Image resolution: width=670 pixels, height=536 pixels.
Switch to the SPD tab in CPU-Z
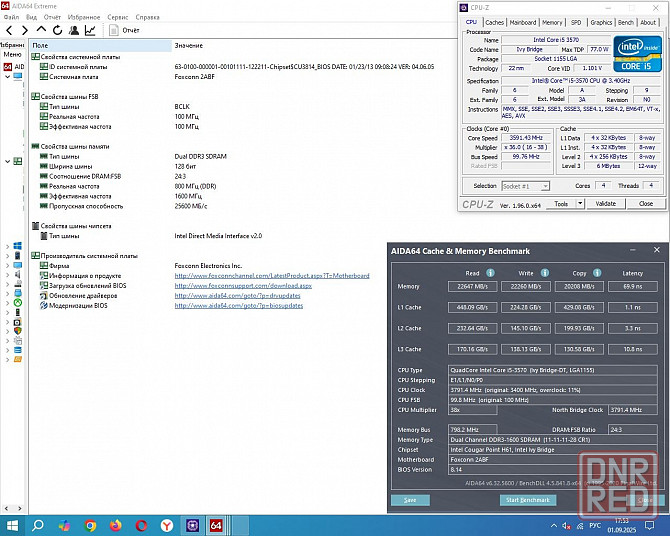[x=576, y=22]
